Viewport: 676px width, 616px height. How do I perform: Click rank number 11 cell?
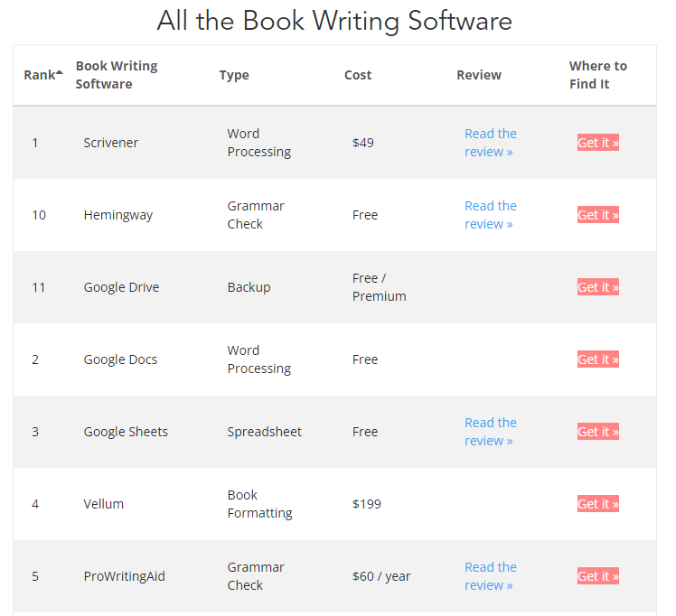39,287
